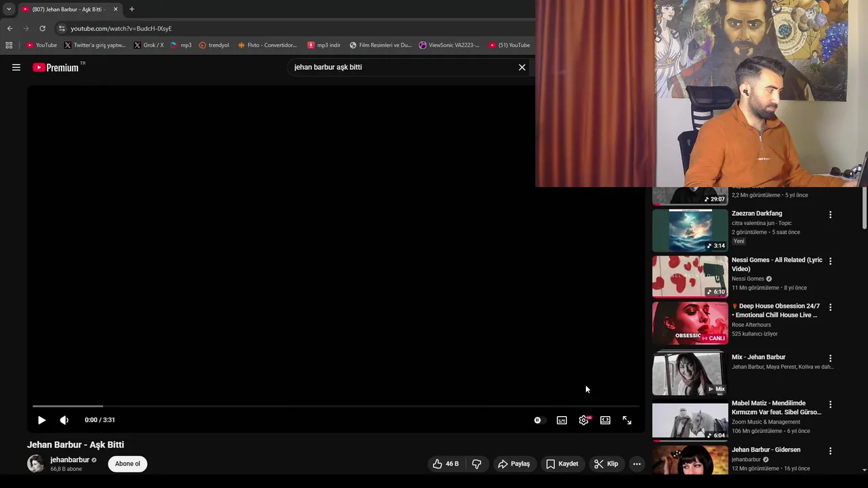Open jehanbarbur channel avatar

[35, 464]
